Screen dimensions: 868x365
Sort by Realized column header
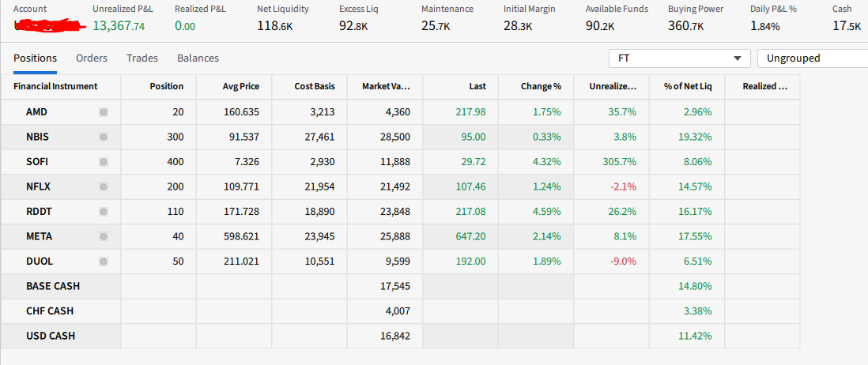(x=762, y=87)
